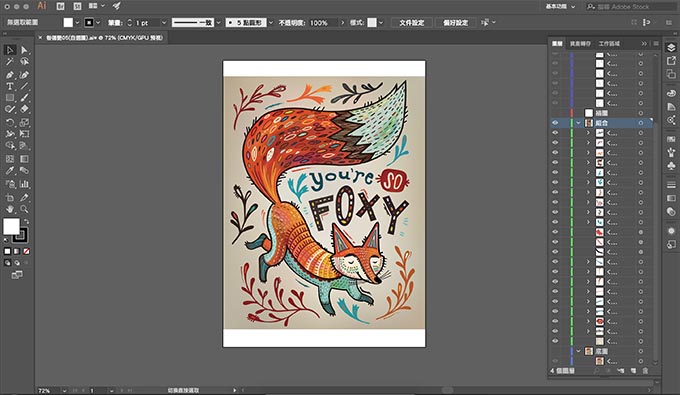Screen dimensions: 680x395
Task: Open the Symbols panel club icon in dock
Action: click(671, 165)
